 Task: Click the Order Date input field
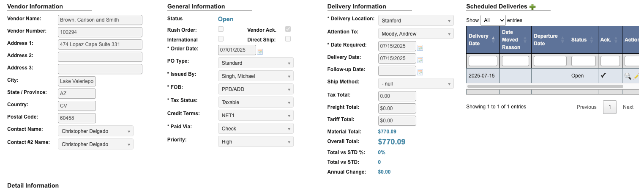(237, 50)
